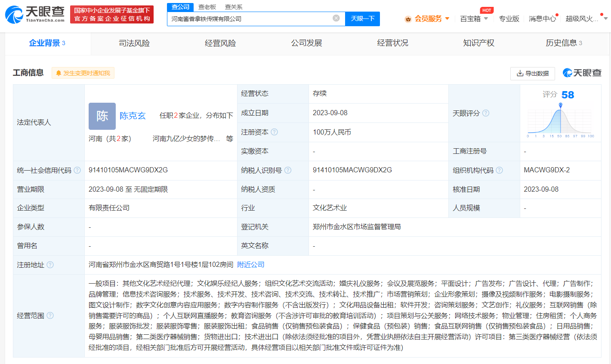Click help icon next to 天眼评分
This screenshot has height=364, width=611.
click(x=486, y=113)
